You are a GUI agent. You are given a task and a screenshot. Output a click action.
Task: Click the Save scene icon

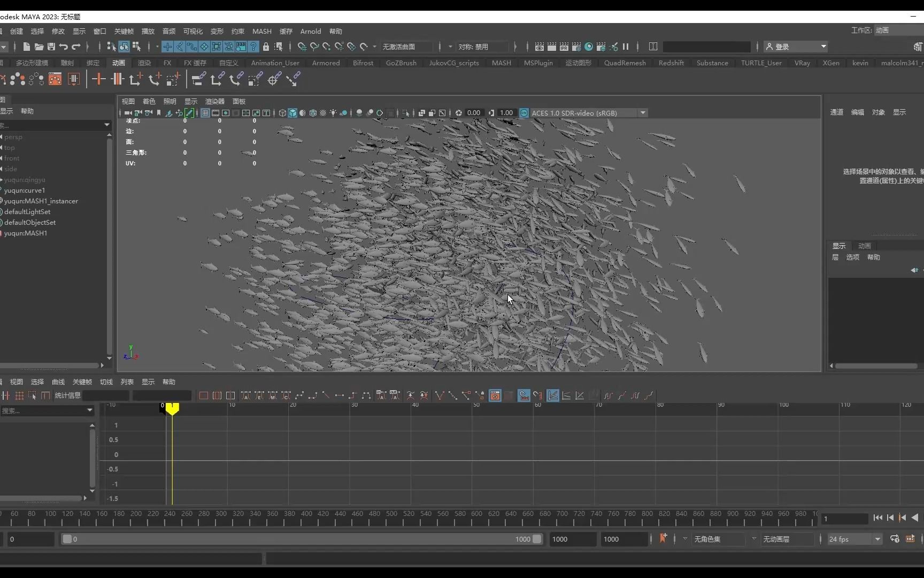coord(51,47)
